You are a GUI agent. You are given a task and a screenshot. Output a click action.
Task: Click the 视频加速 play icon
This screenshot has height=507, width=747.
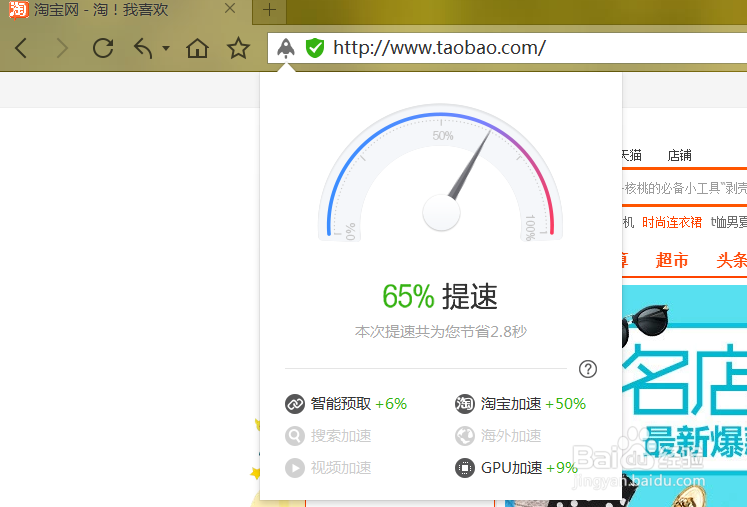point(295,468)
